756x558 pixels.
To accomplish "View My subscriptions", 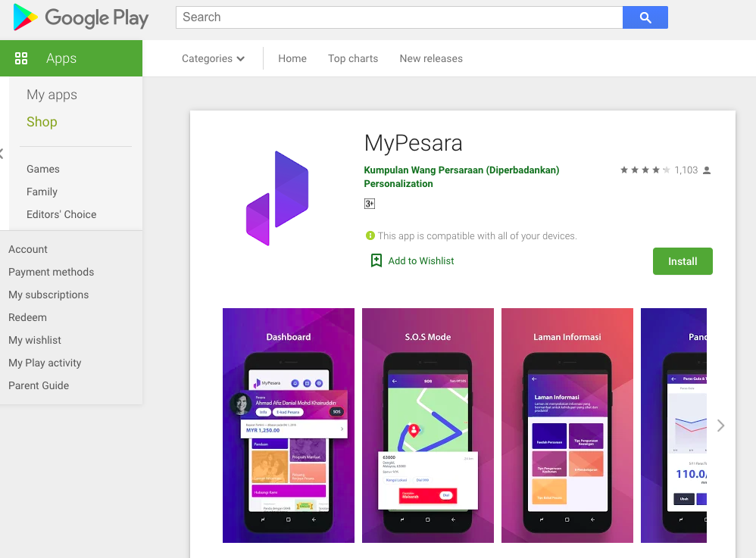I will click(x=48, y=295).
